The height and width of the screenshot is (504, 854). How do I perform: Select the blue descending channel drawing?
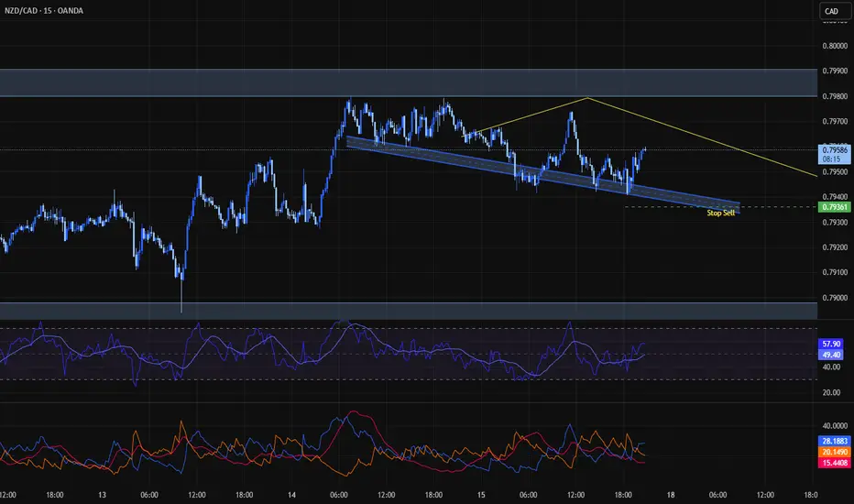pos(543,176)
